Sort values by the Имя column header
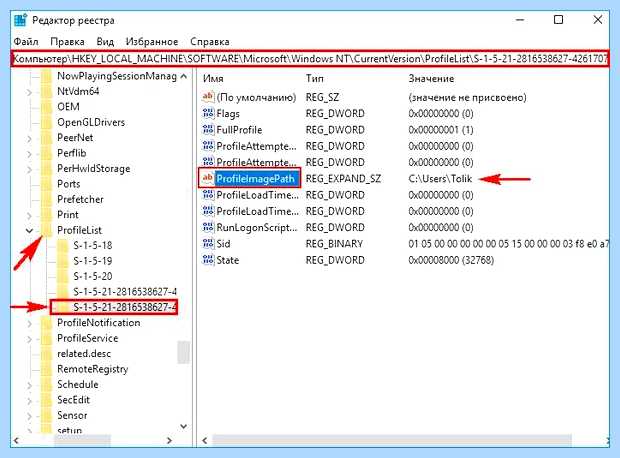This screenshot has height=458, width=620. point(213,78)
